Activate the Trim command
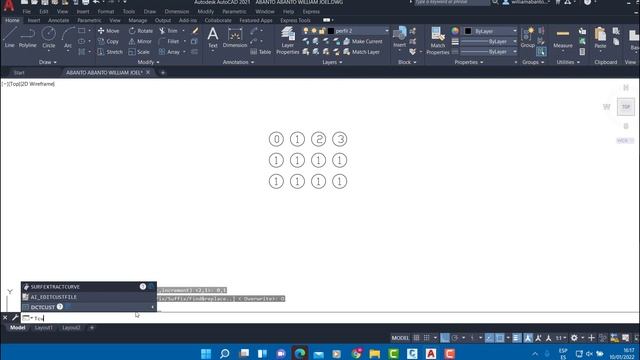640x360 pixels. coord(168,31)
